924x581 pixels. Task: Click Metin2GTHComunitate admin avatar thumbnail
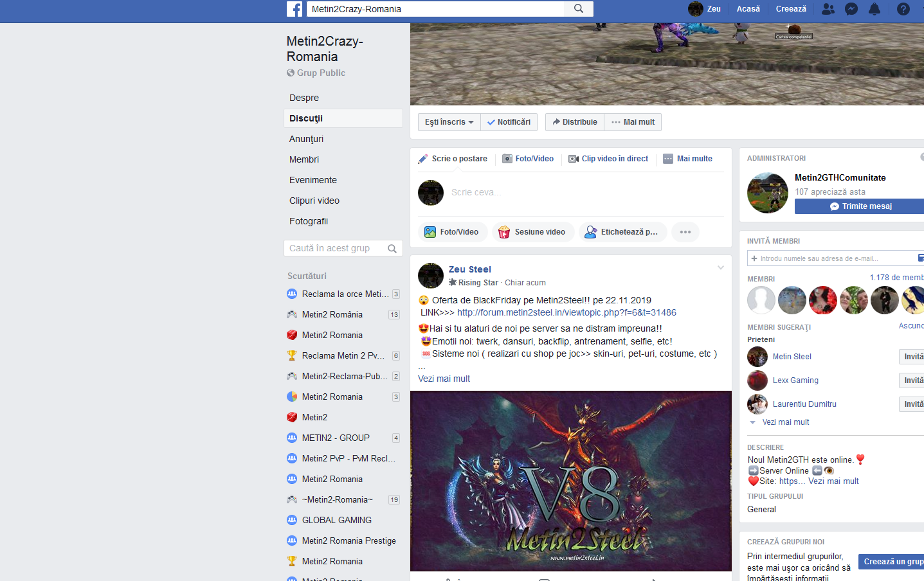pos(768,193)
